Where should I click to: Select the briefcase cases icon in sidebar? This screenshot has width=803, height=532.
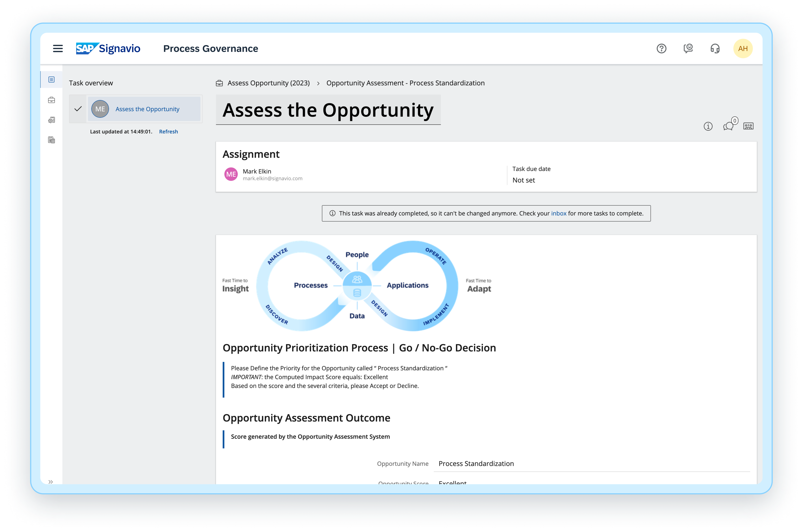tap(52, 100)
